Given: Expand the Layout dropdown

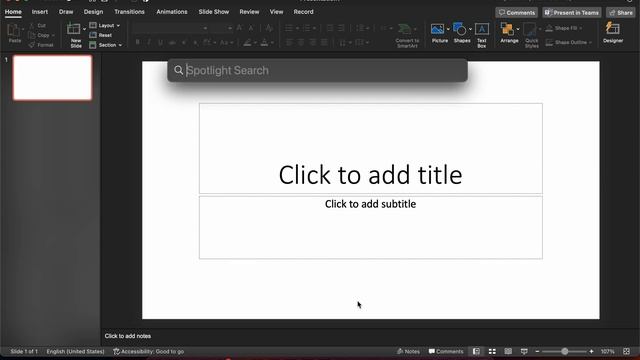Looking at the screenshot, I should click(118, 26).
